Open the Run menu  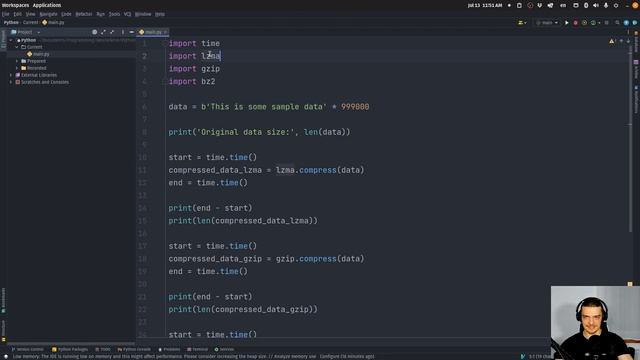(x=100, y=14)
